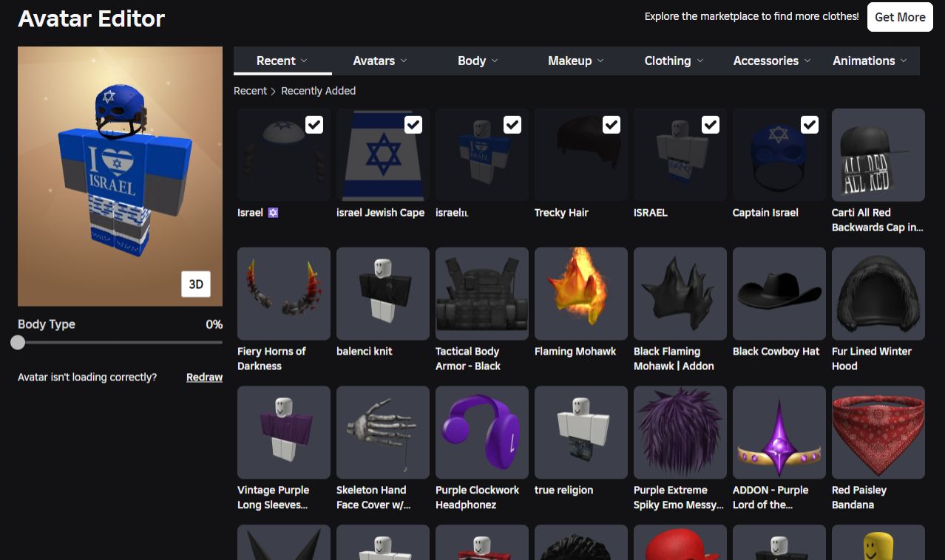945x560 pixels.
Task: Expand the Animations dropdown chevron
Action: coord(904,61)
